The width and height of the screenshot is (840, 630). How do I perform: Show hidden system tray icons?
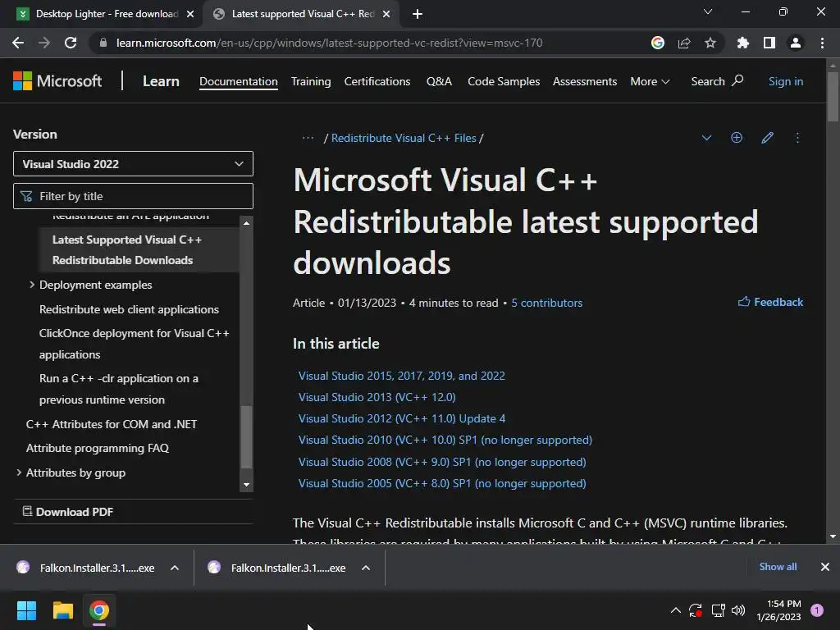[676, 610]
